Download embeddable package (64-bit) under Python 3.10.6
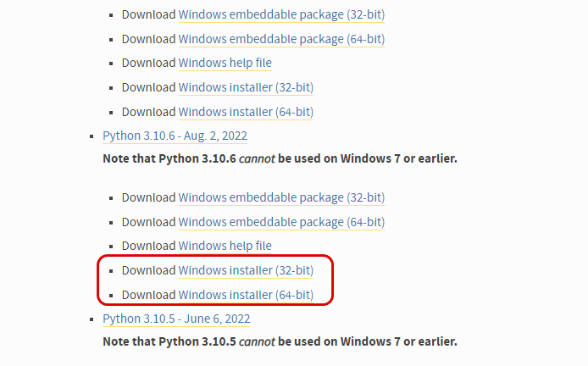Screen dimensions: 588x366 tap(281, 222)
